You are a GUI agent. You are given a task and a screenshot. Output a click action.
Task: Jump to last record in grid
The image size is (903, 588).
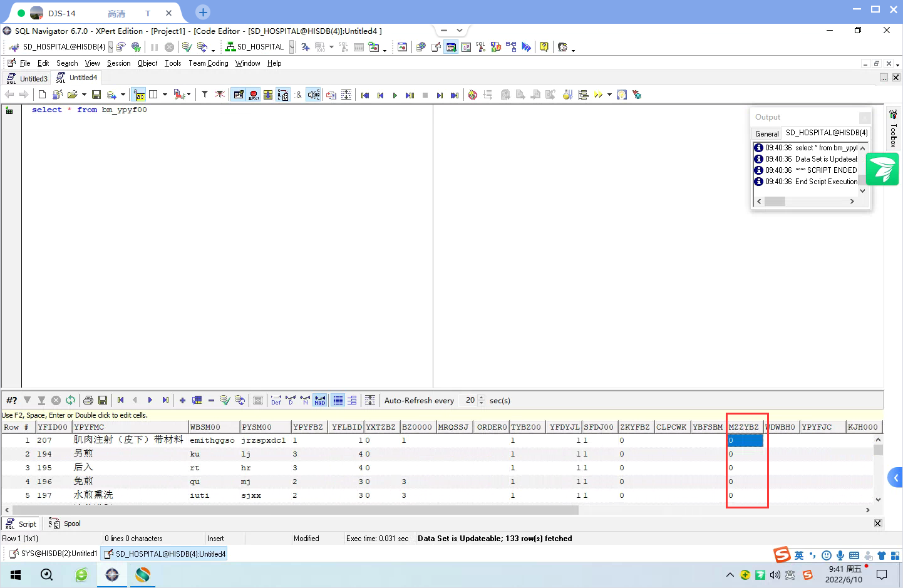[x=165, y=401]
